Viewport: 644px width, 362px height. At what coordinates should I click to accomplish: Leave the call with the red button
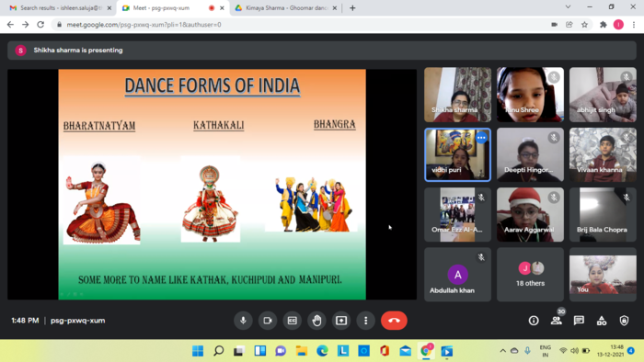(x=394, y=321)
